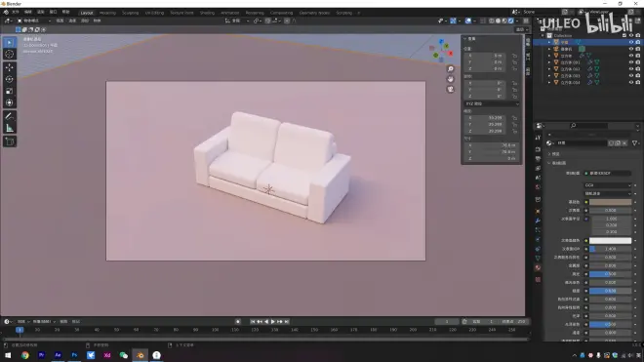
Task: Select the Scale tool in left toolbar
Action: (x=10, y=91)
